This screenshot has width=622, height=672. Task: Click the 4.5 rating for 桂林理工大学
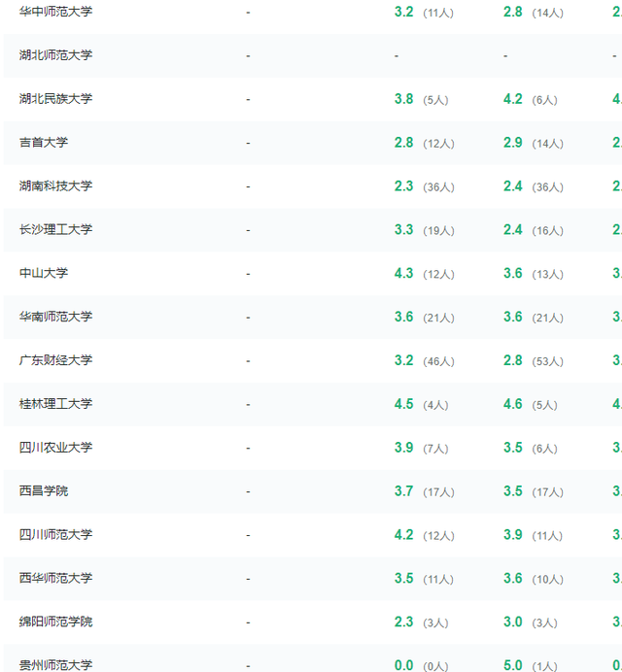click(x=403, y=404)
